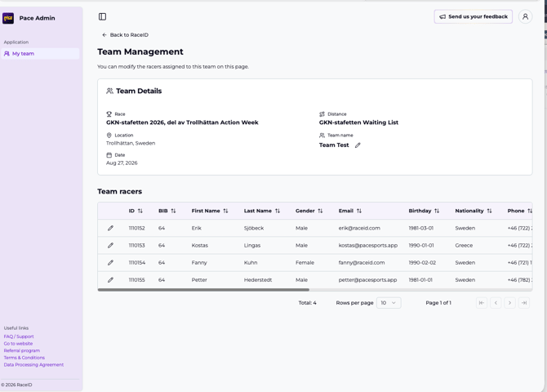The image size is (547, 392).
Task: Click birthday 1981-03-01 cell
Action: tap(421, 228)
